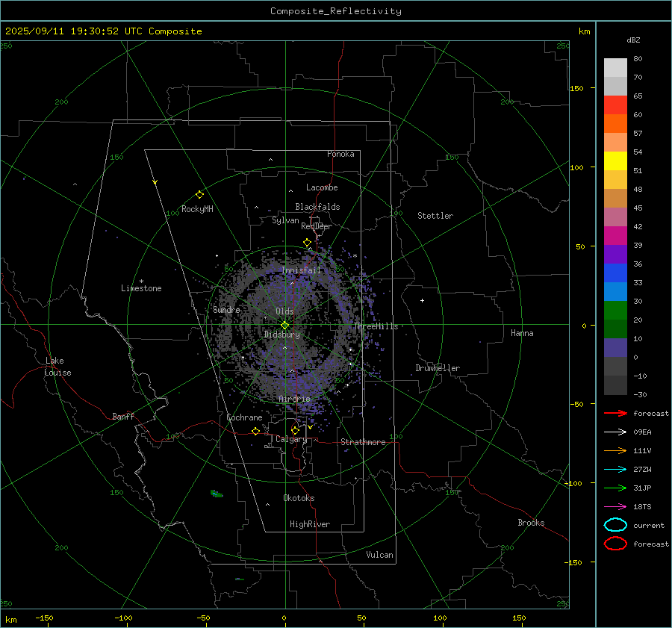This screenshot has height=628, width=672.
Task: Click the purple 36-39 dBZ swatch
Action: 615,255
